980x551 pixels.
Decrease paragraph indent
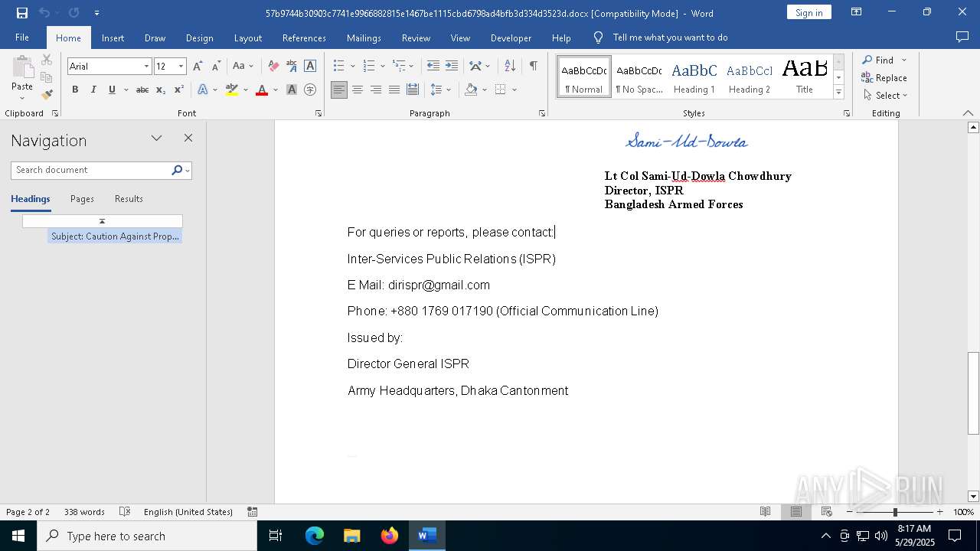433,67
